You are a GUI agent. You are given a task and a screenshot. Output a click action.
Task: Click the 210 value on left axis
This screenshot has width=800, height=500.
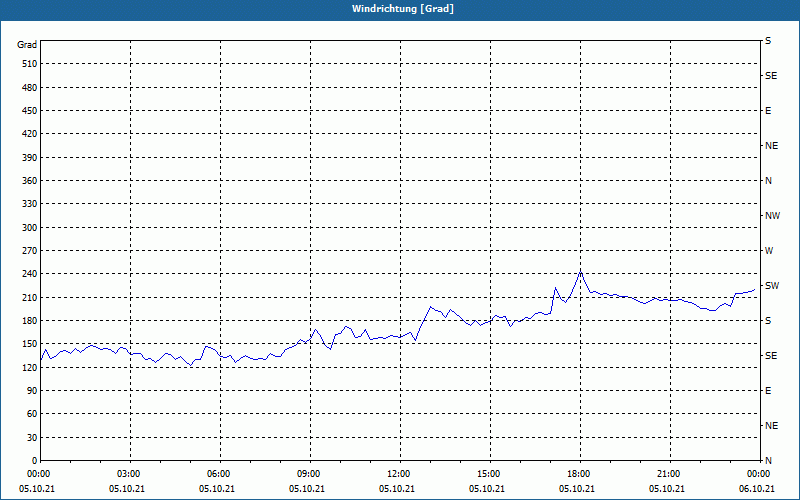30,297
